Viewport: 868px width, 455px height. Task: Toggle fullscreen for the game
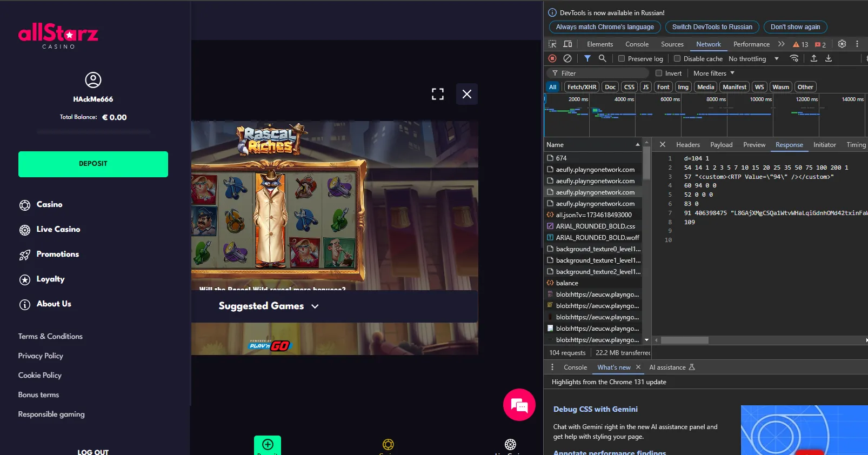pyautogui.click(x=438, y=94)
